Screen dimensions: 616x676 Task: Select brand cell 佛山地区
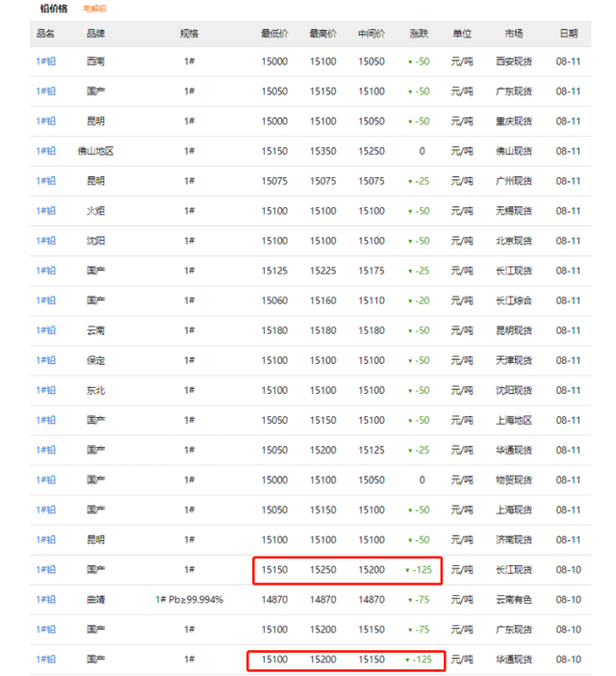[95, 151]
